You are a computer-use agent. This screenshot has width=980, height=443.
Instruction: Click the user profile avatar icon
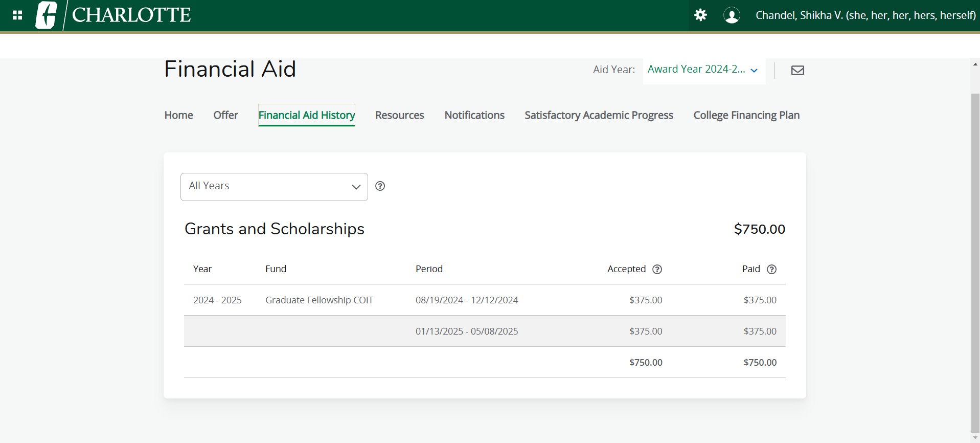(732, 15)
